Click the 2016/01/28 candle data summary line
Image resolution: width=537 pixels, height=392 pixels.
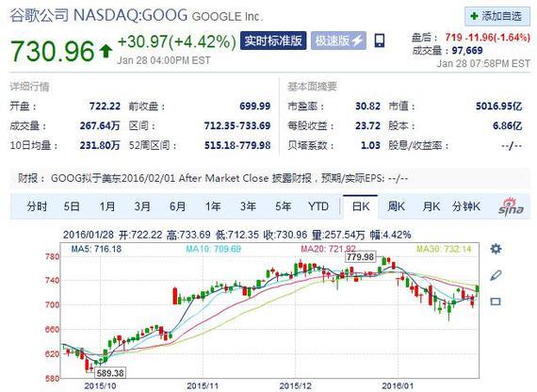237,235
